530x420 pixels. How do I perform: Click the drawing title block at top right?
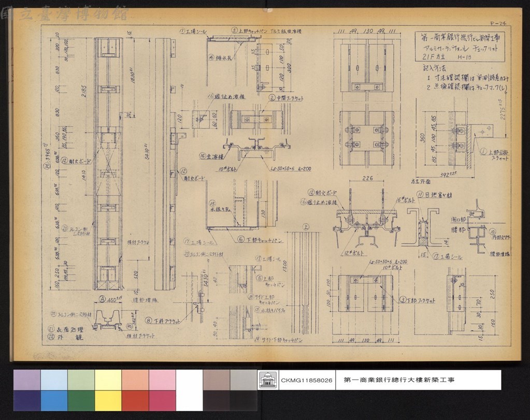pos(460,46)
